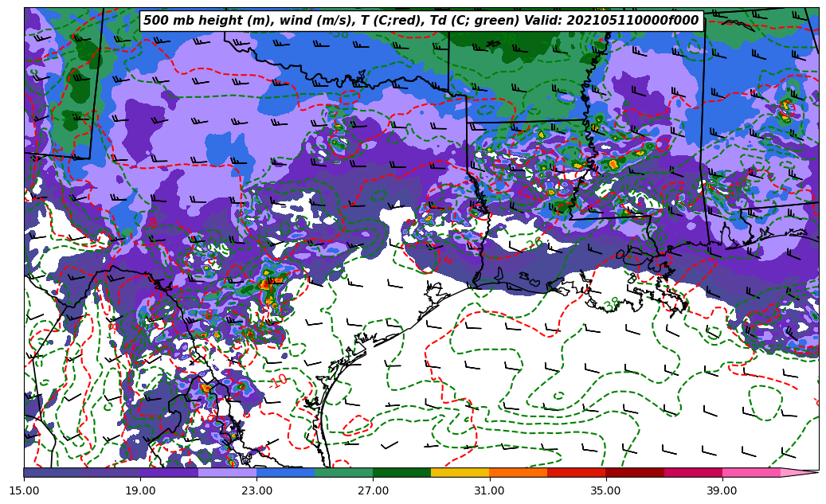Pick the dark green colorbar segment after 27.00

(402, 472)
